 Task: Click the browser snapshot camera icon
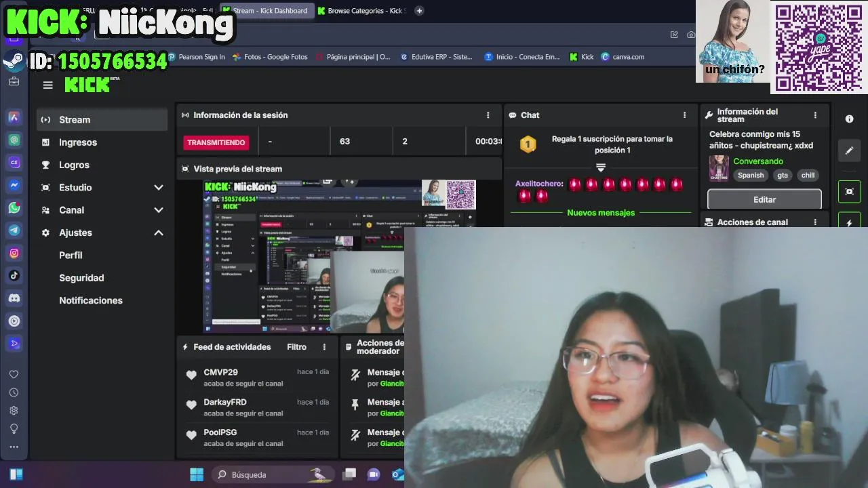[691, 35]
